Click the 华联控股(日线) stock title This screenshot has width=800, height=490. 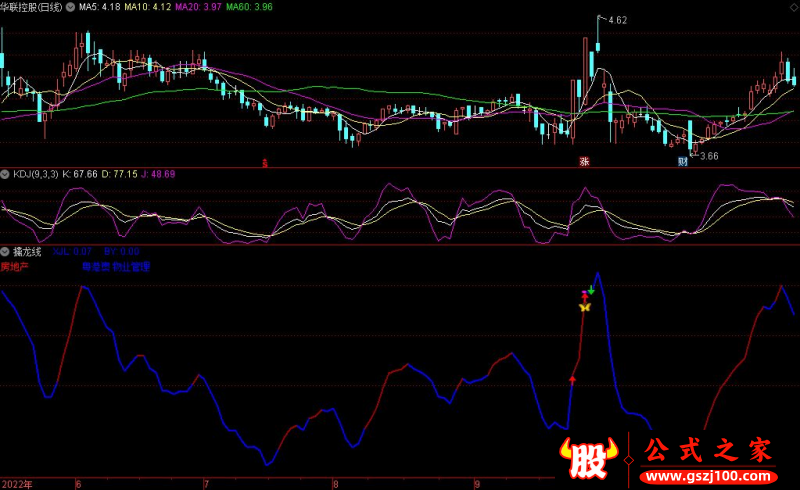pyautogui.click(x=32, y=7)
